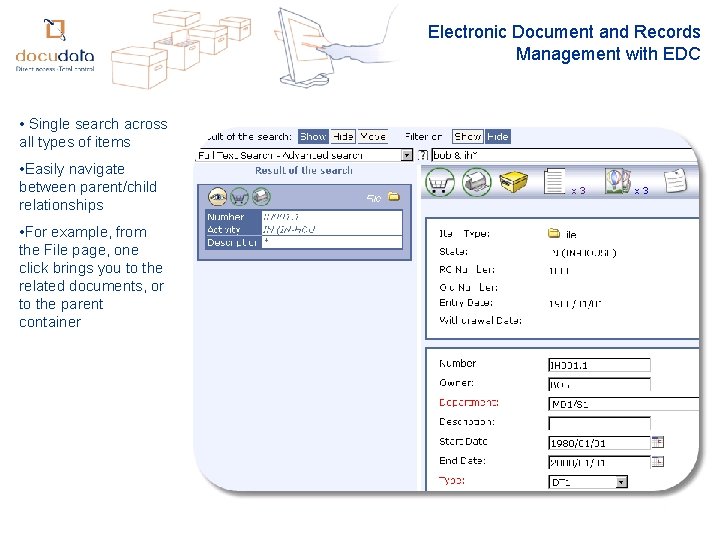Screen dimensions: 720x540
Task: Click the search query field containing bob & jim
Action: (x=565, y=155)
